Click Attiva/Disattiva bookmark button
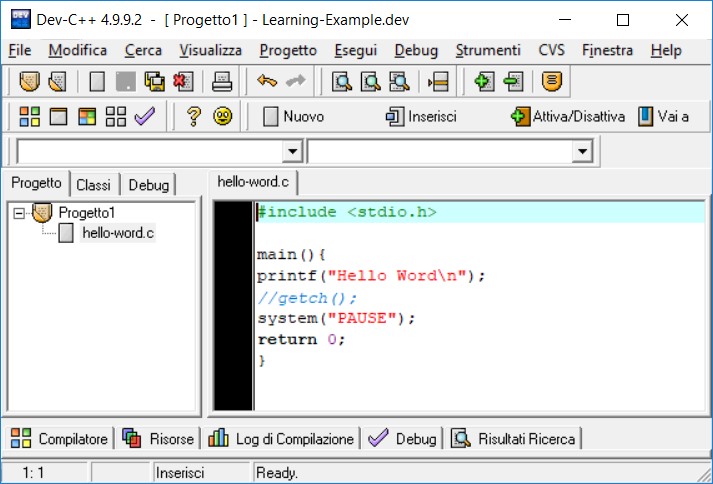 (568, 116)
